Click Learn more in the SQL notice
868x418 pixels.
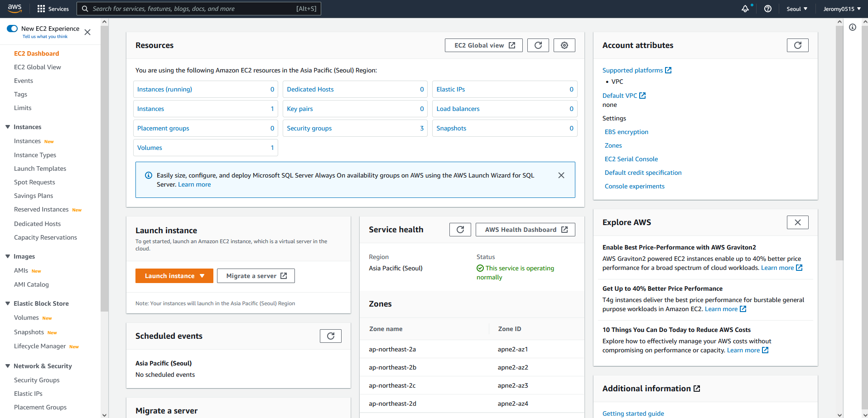click(x=194, y=184)
